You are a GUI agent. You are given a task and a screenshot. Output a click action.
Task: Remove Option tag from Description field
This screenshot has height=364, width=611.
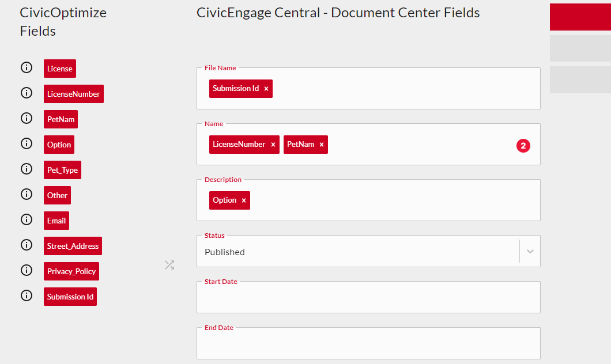pyautogui.click(x=244, y=200)
